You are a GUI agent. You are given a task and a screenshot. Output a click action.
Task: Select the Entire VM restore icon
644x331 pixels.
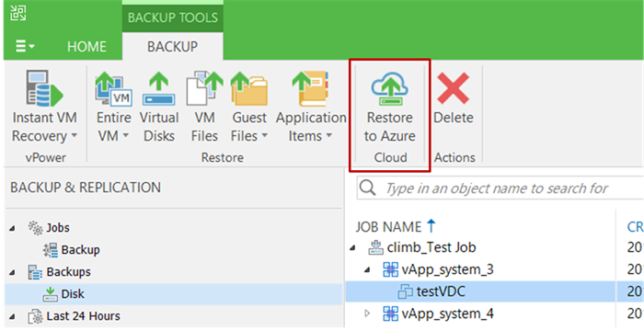pyautogui.click(x=113, y=89)
